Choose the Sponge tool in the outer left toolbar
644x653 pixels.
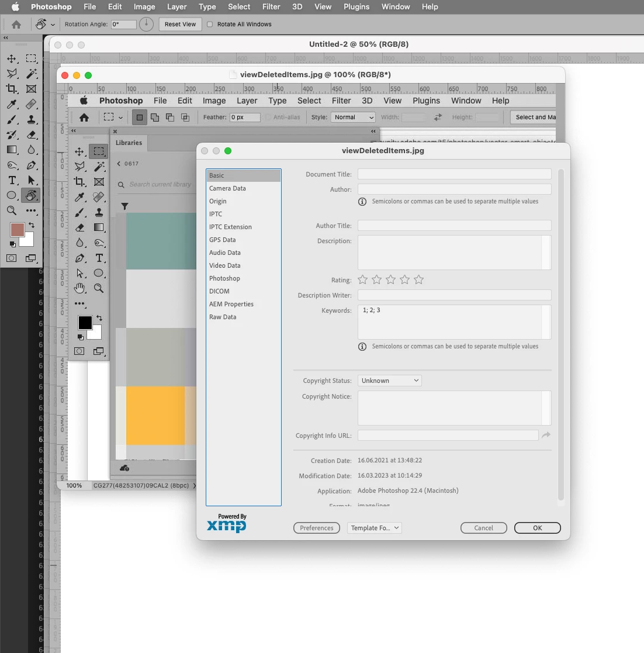[12, 165]
